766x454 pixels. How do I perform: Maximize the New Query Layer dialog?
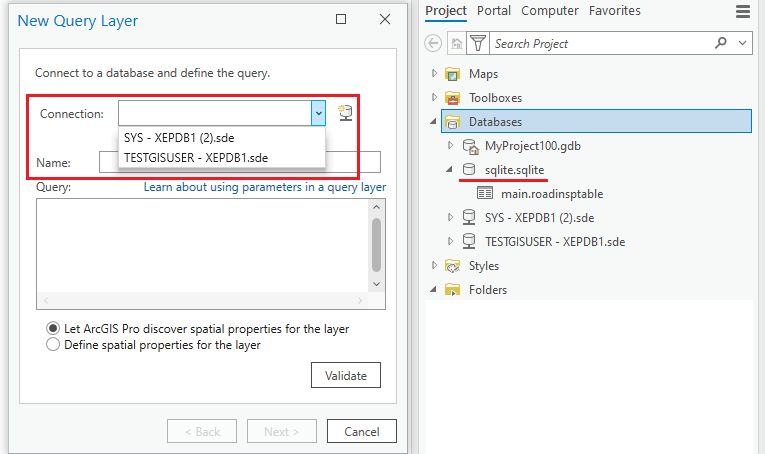(341, 19)
